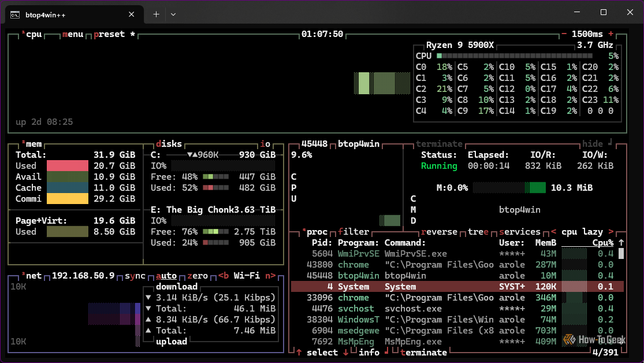Select the btop4win++ terminal tab
Screen dimensions: 644x363
(x=73, y=14)
